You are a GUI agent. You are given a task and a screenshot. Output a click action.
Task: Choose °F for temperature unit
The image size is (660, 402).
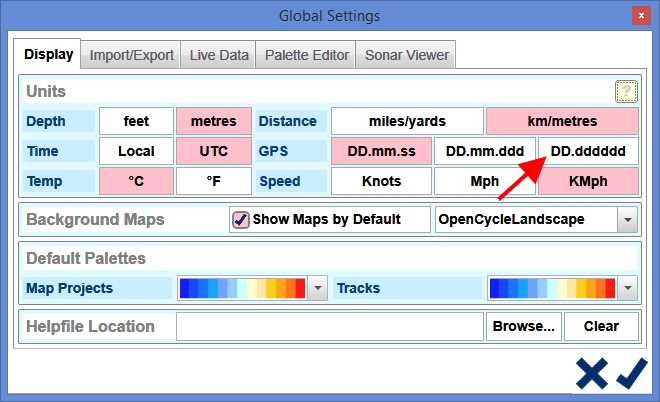click(x=213, y=181)
